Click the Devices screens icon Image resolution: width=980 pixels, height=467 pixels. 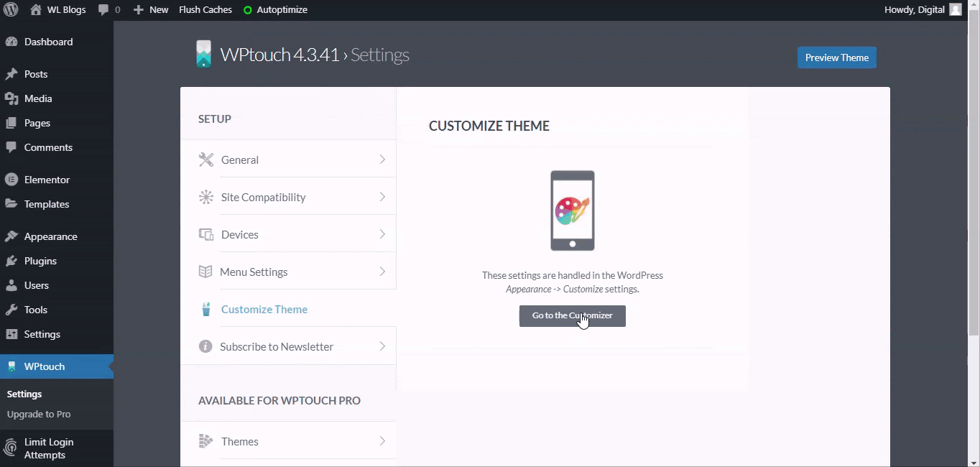[x=206, y=234]
